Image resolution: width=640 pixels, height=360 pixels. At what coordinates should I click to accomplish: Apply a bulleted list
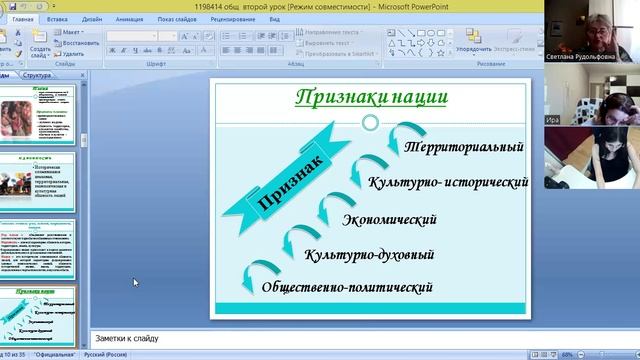(x=227, y=36)
